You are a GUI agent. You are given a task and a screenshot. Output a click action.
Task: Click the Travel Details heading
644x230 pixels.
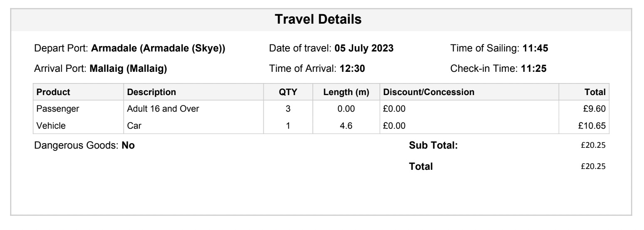[x=319, y=19]
